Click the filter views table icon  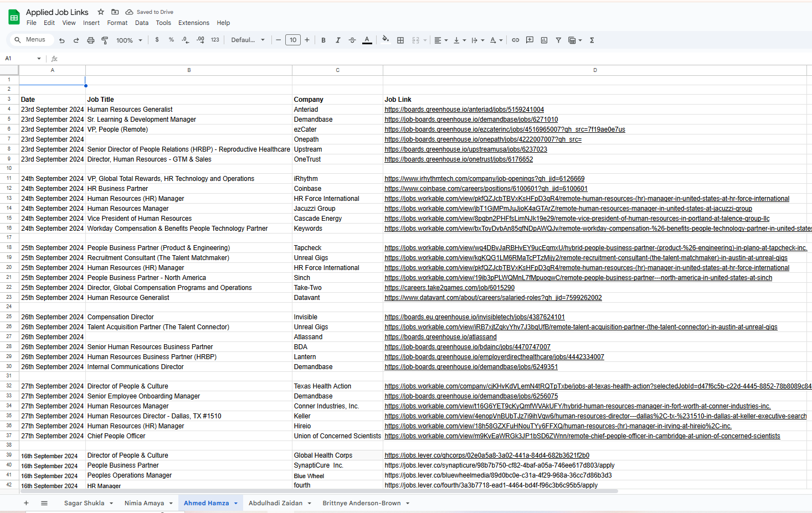pyautogui.click(x=572, y=40)
